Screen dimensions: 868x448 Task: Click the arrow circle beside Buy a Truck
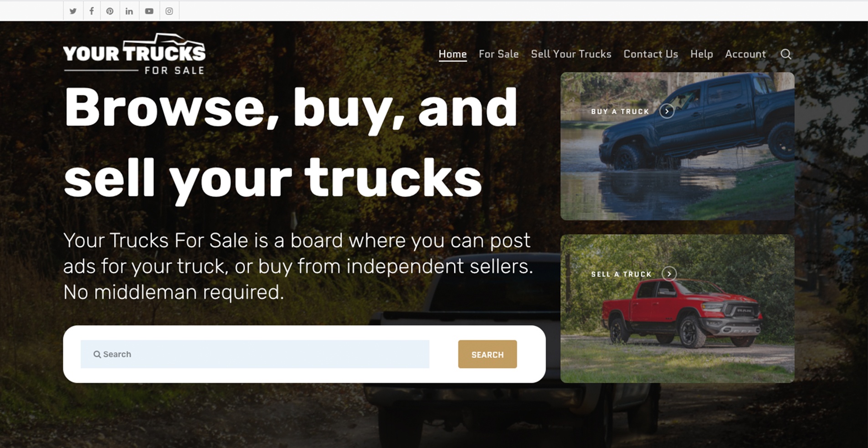(667, 111)
